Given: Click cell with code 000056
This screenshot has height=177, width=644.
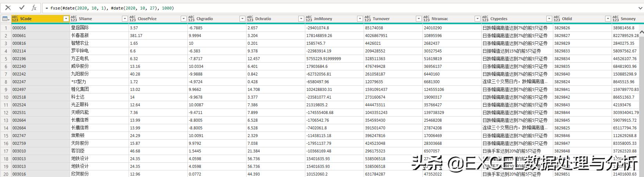Looking at the screenshot, I should coord(40,28).
